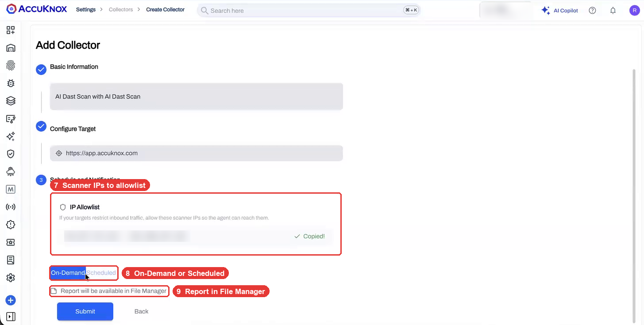Open the stacked layers icon in sidebar
The width and height of the screenshot is (644, 325).
coord(11,101)
